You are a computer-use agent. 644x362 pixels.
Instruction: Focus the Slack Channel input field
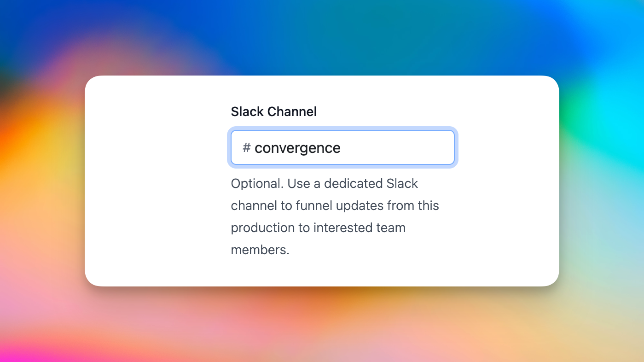pos(342,147)
